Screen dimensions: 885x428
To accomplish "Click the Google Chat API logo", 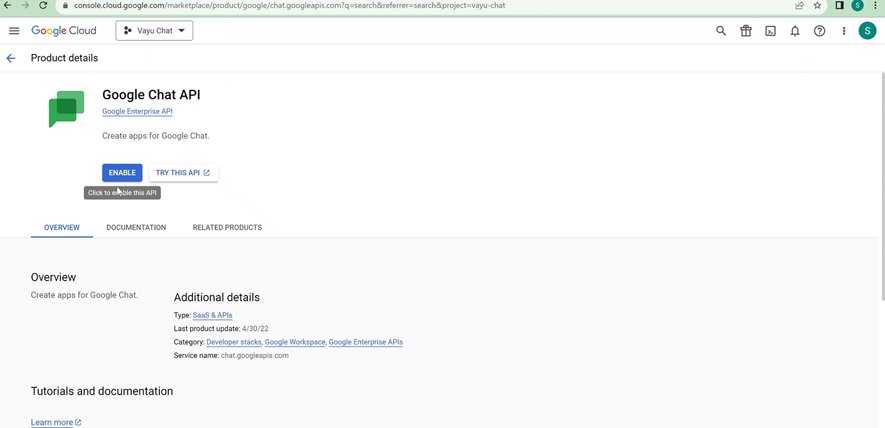I will click(x=66, y=108).
